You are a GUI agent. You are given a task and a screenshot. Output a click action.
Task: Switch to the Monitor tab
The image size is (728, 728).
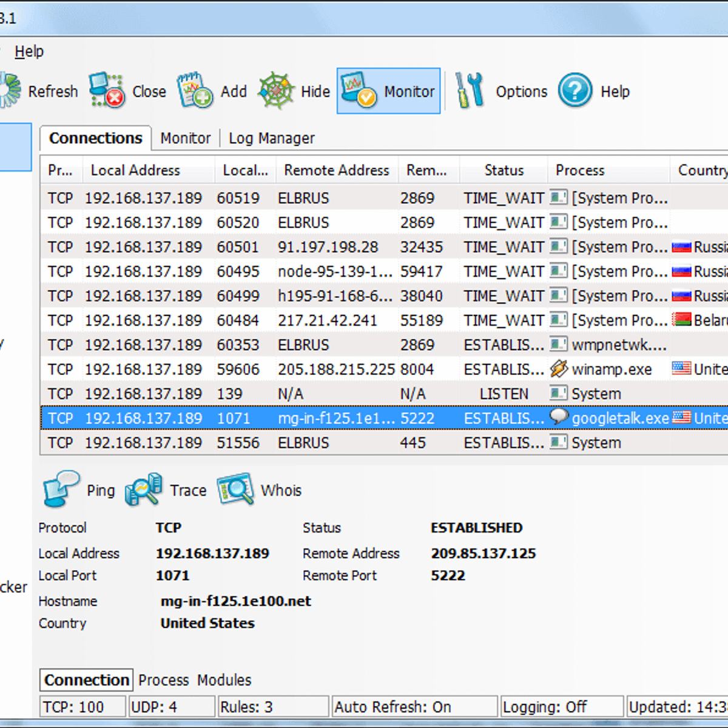pyautogui.click(x=185, y=138)
